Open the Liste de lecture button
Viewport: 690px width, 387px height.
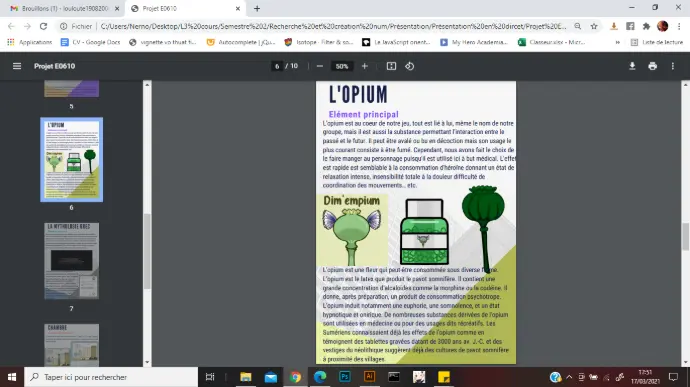(657, 42)
